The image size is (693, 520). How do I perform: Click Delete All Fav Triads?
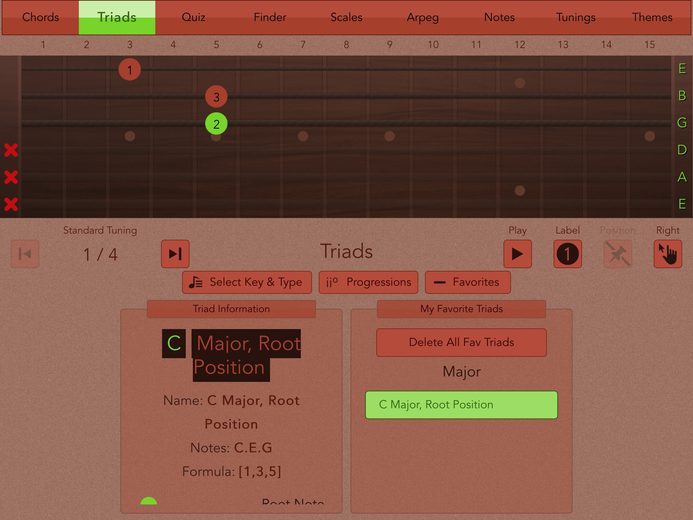click(461, 342)
